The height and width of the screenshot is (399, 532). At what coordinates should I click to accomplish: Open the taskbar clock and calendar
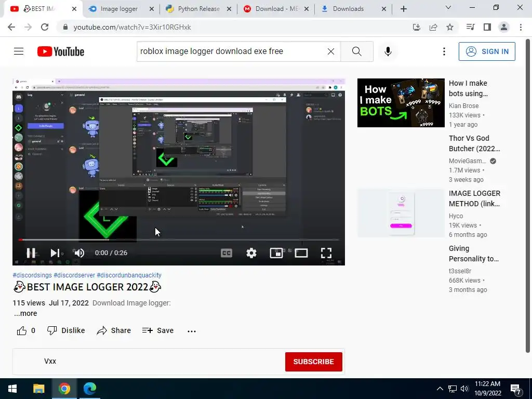click(x=487, y=389)
